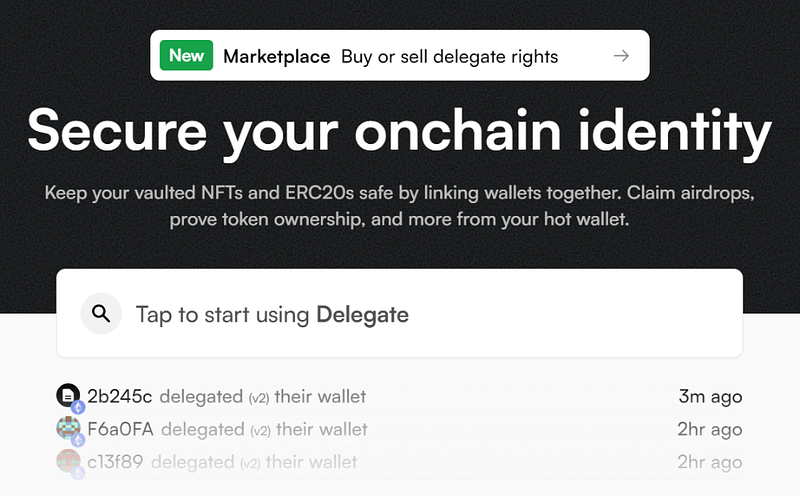Click the faded avatar beside c13f89
The height and width of the screenshot is (496, 800).
(68, 460)
